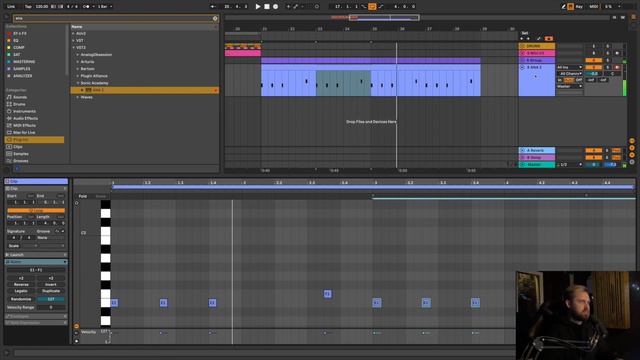Screen dimensions: 640x360
Task: Click the DRUMS track header
Action: tap(536, 46)
